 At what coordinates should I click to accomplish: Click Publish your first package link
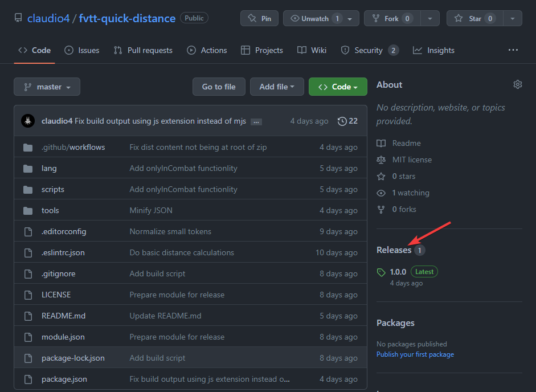(x=415, y=354)
